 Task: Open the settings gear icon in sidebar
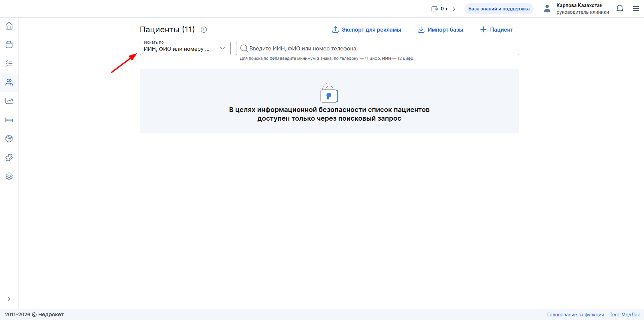coord(9,176)
